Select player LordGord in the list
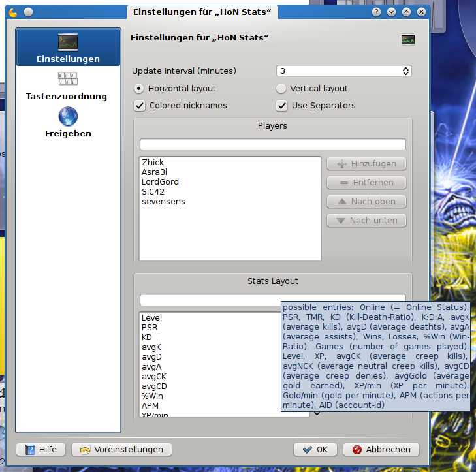Image resolution: width=476 pixels, height=472 pixels. coord(230,182)
